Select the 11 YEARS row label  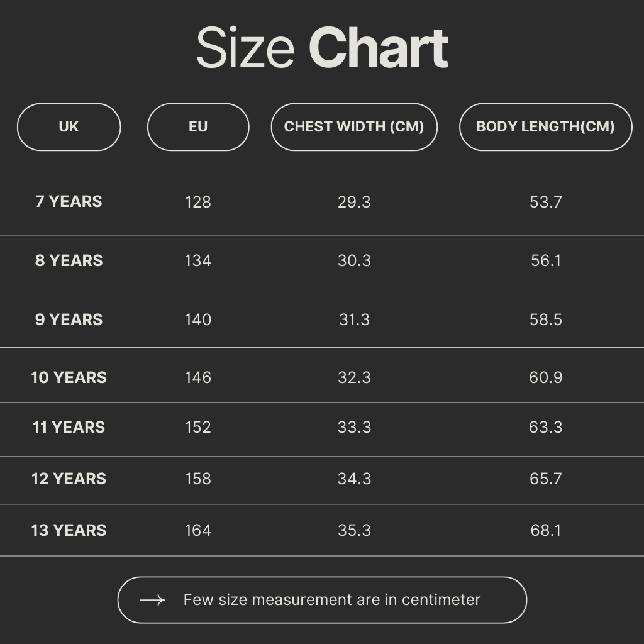click(x=69, y=427)
